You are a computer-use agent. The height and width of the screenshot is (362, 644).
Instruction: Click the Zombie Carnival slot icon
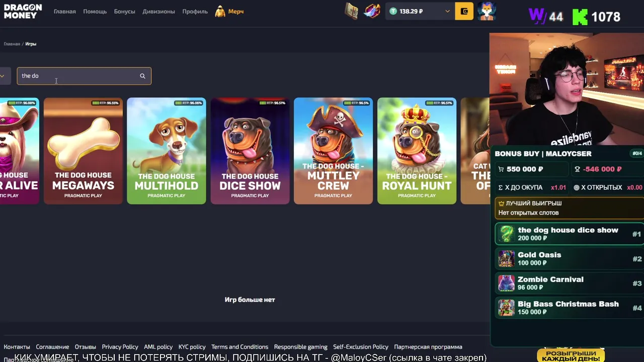click(506, 283)
